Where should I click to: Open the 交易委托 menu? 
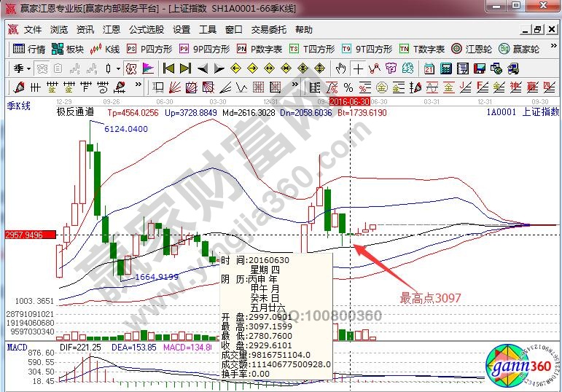270,30
